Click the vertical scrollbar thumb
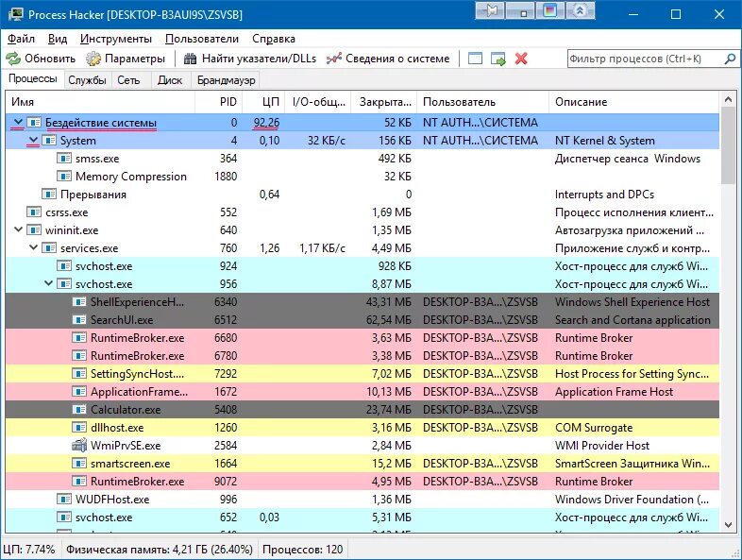 click(728, 145)
